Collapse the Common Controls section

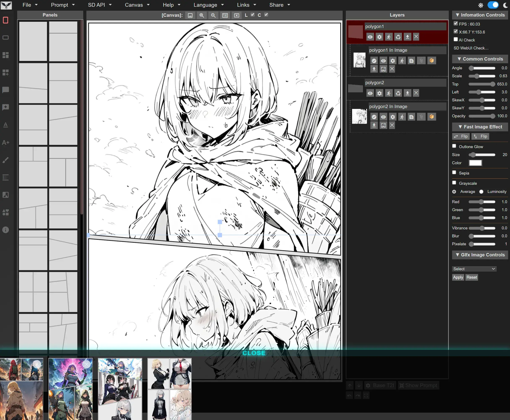pyautogui.click(x=459, y=59)
